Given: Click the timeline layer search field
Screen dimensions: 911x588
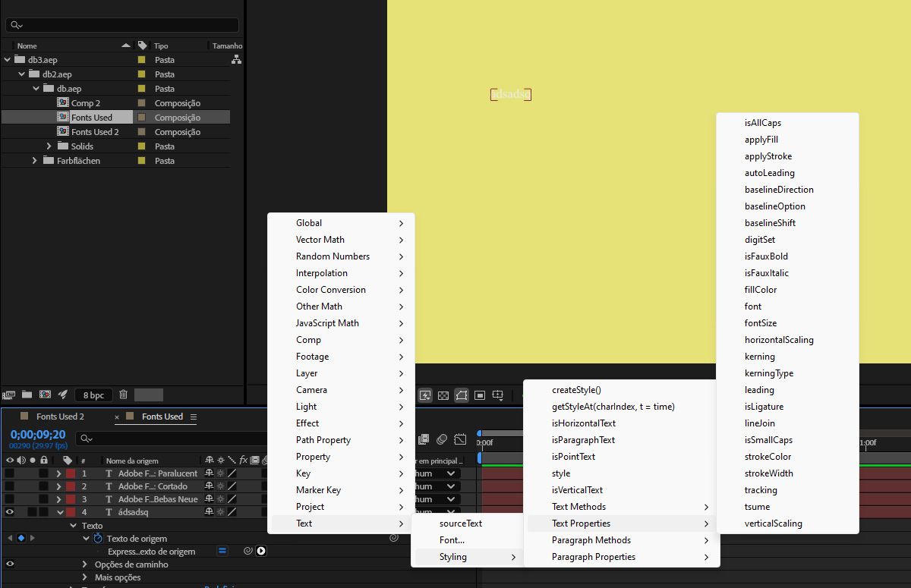Looking at the screenshot, I should [171, 439].
